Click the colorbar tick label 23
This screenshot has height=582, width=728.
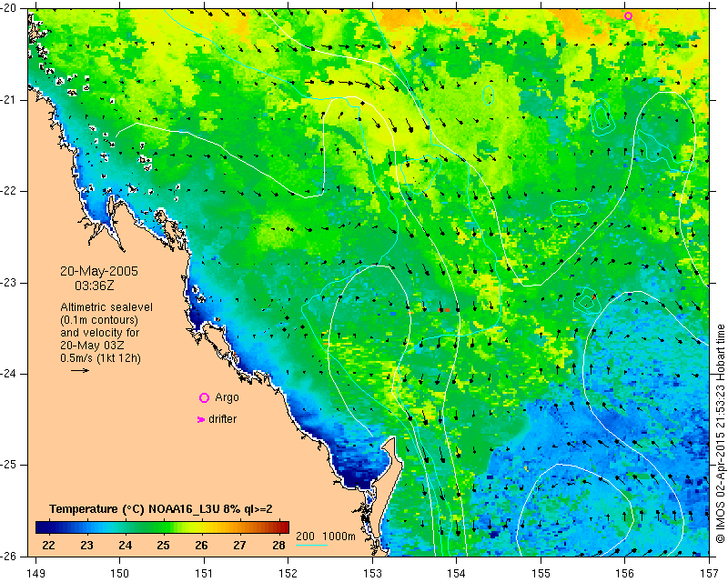(86, 546)
